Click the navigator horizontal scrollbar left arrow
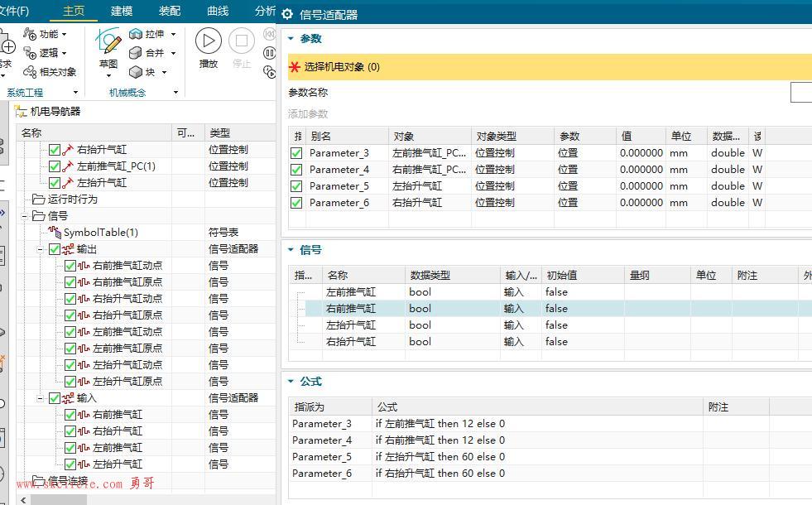This screenshot has height=505, width=812. (23, 500)
